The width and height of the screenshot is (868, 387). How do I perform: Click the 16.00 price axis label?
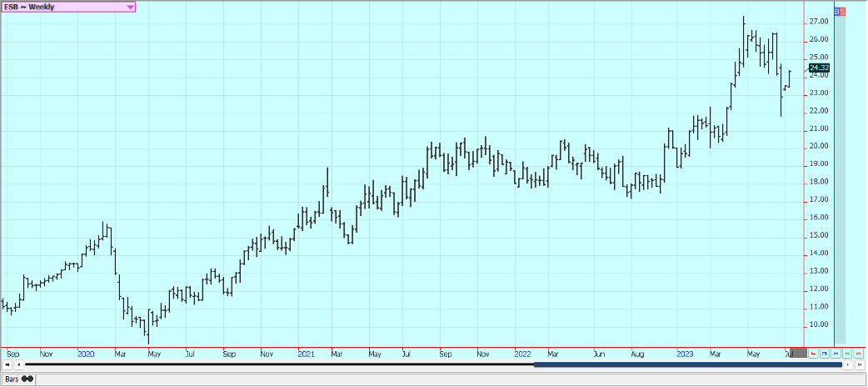click(x=819, y=218)
